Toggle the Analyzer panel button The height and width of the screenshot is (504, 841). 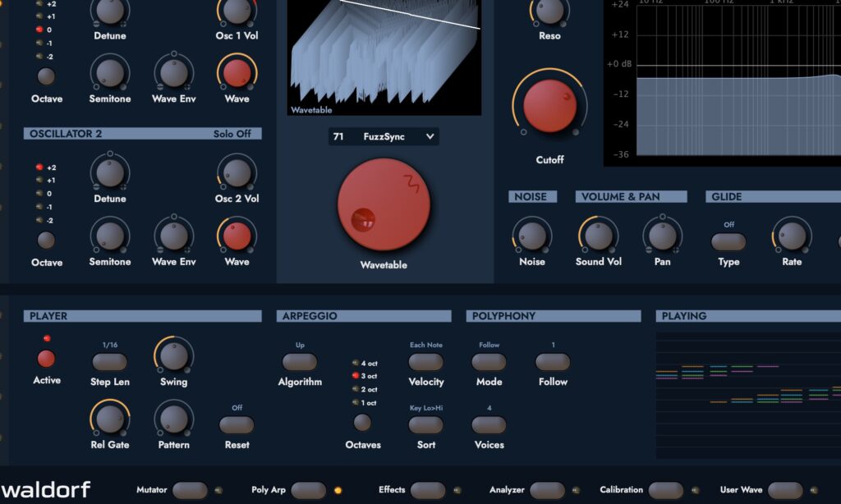(x=546, y=490)
